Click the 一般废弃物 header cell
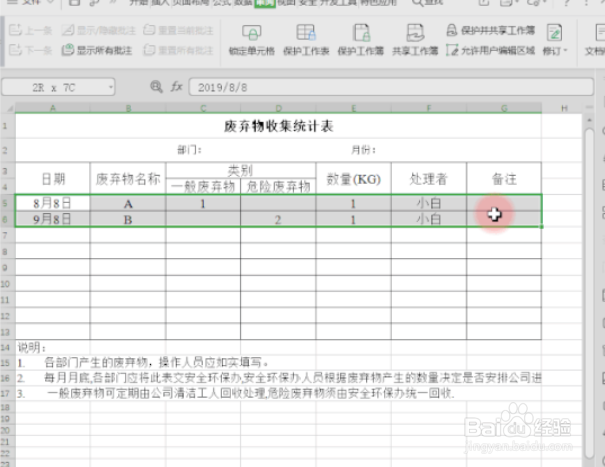This screenshot has height=467, width=605. pos(203,187)
